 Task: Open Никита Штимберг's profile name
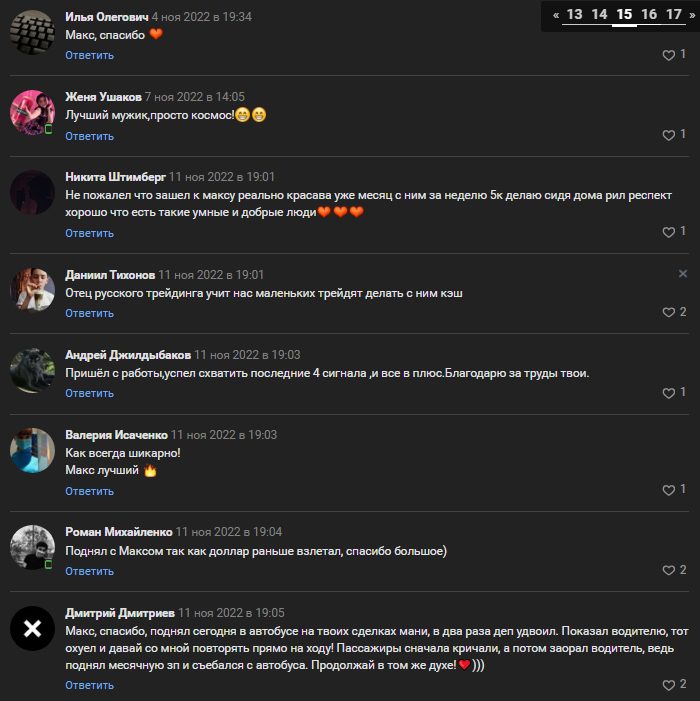[115, 177]
